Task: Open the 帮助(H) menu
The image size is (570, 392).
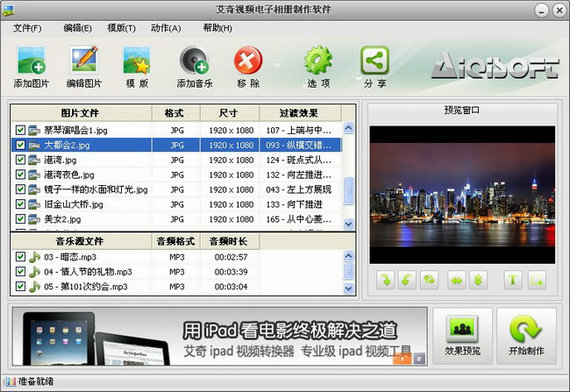Action: (217, 28)
